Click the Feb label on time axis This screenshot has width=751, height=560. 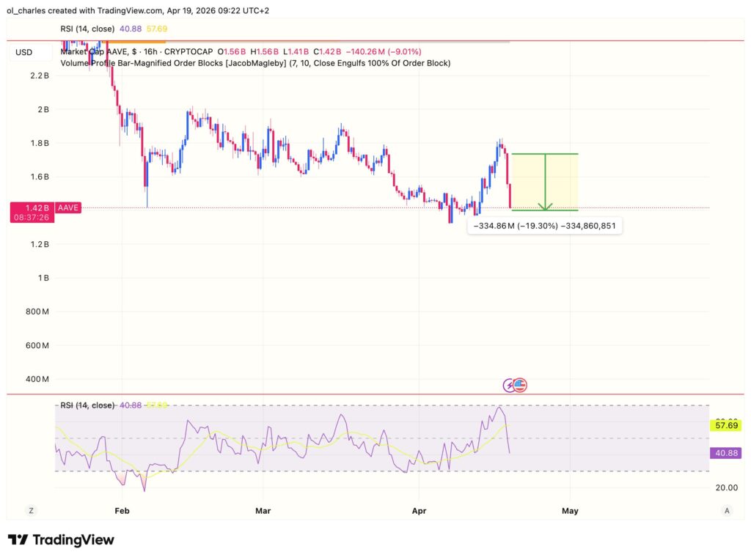tap(122, 510)
